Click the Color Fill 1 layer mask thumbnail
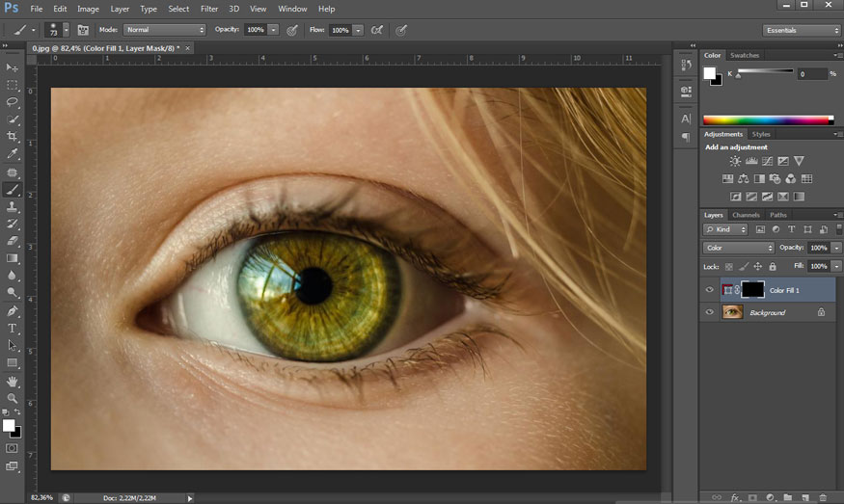Image resolution: width=844 pixels, height=504 pixels. coord(753,290)
